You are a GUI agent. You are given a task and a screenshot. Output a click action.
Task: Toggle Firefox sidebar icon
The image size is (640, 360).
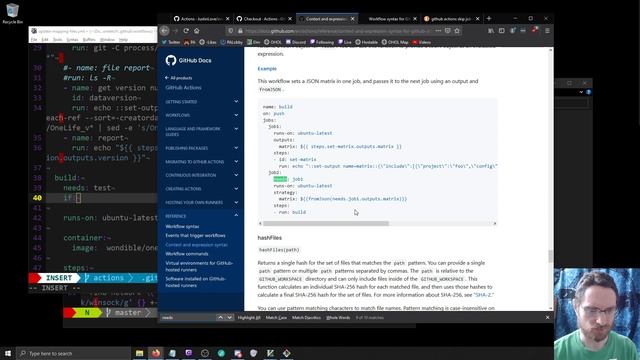point(502,31)
